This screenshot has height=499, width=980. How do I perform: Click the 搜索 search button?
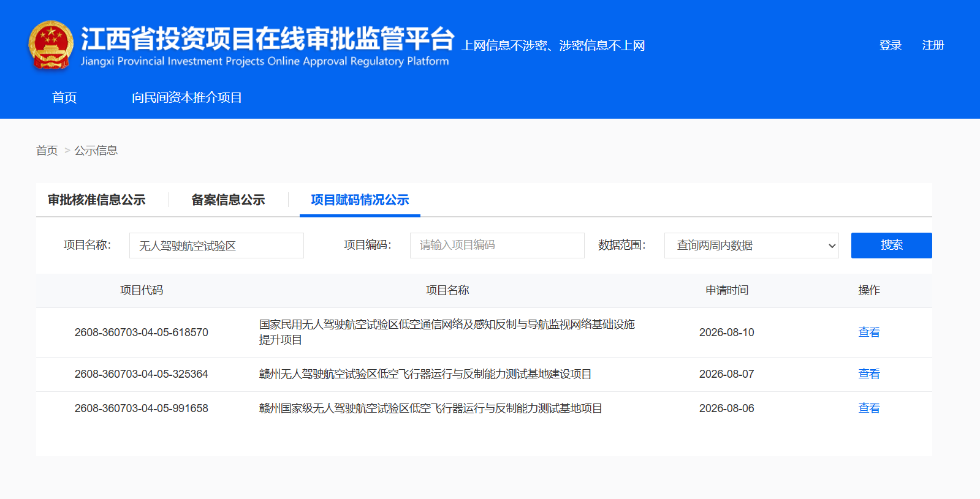(892, 246)
